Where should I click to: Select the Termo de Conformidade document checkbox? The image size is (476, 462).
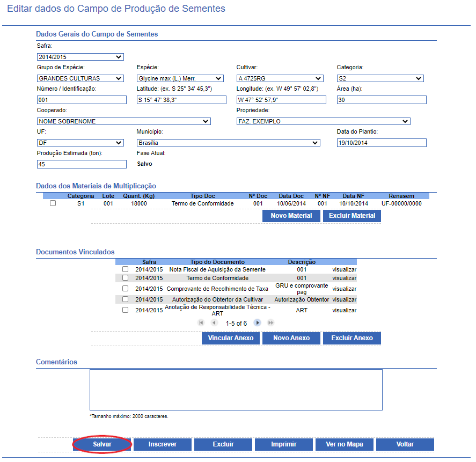(125, 278)
